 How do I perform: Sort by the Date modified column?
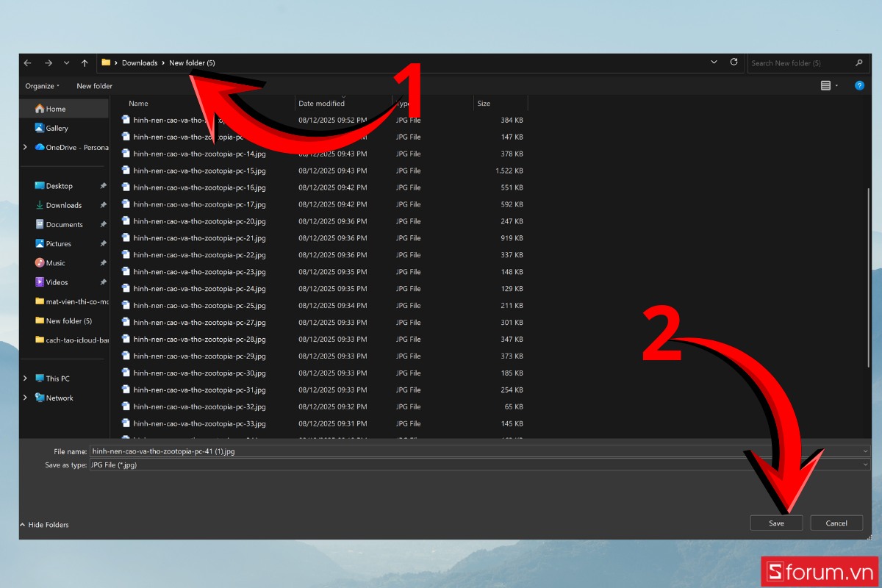[321, 104]
